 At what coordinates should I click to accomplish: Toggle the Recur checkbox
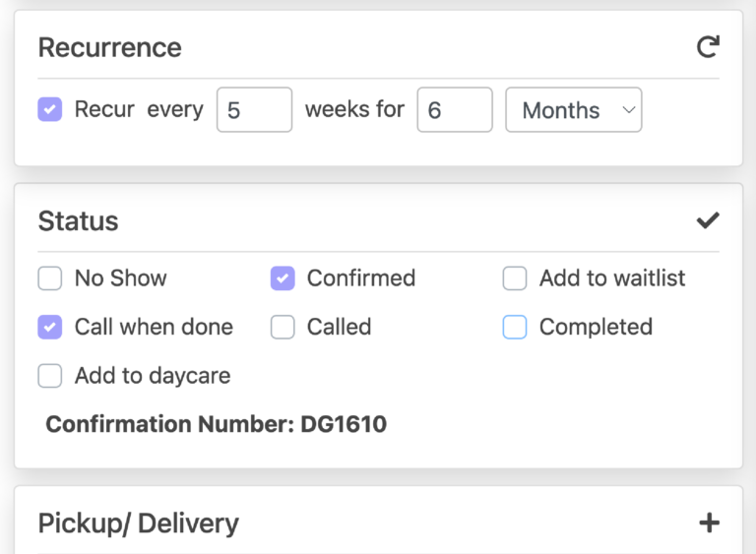click(50, 109)
